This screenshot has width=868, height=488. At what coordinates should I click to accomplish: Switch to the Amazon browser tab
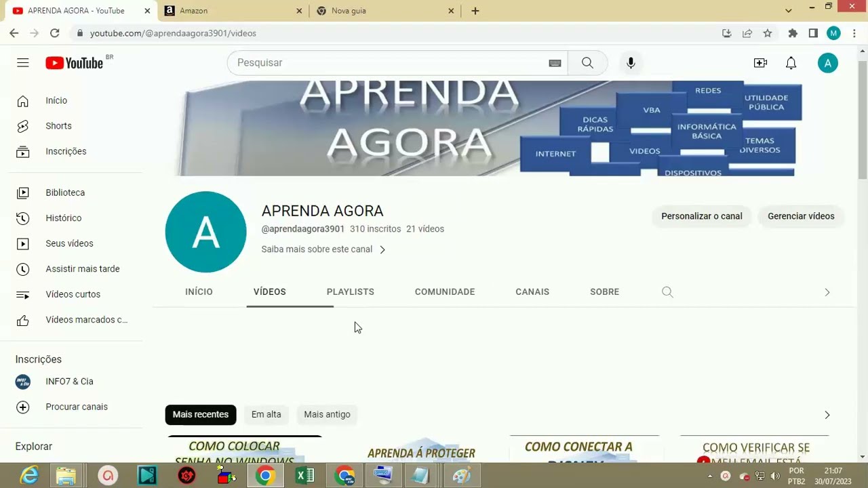234,11
